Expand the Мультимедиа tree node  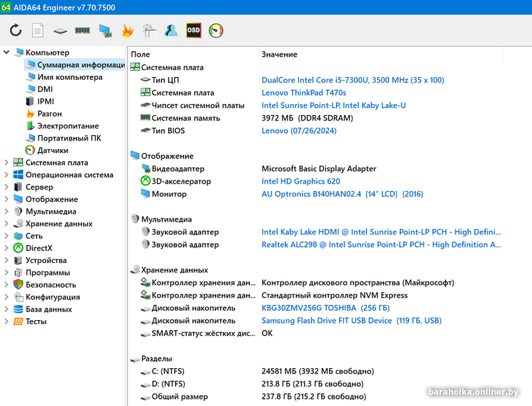coord(6,212)
